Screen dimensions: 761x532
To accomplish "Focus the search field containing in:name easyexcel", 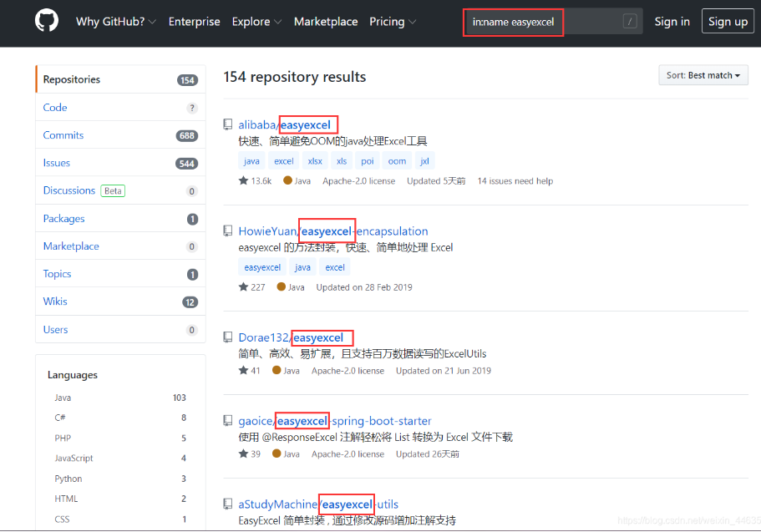I will 553,22.
